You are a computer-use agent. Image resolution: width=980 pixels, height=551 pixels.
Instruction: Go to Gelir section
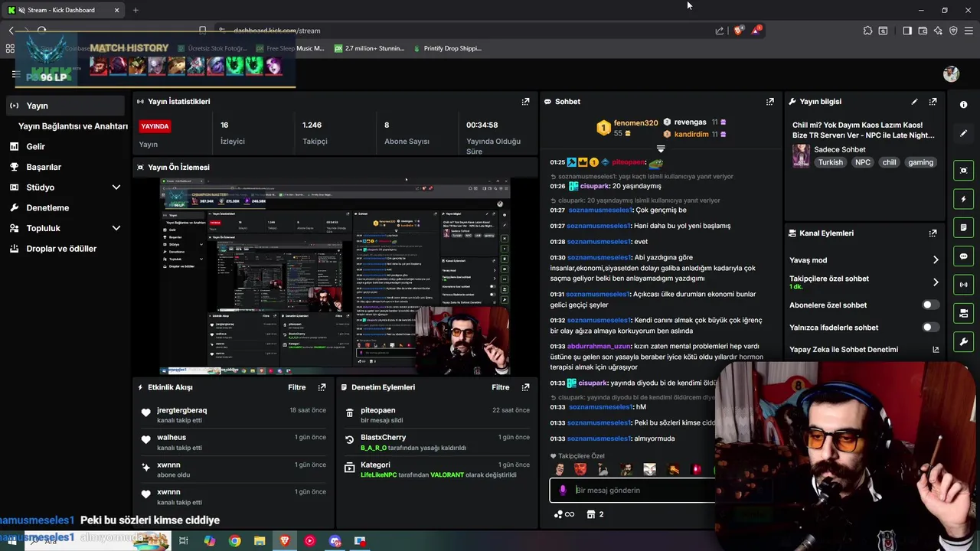point(35,146)
